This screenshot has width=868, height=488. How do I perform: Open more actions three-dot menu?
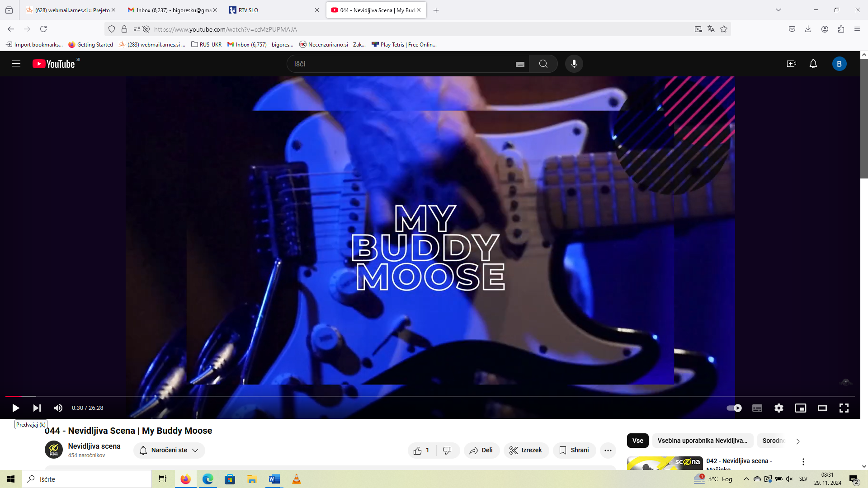(608, 450)
